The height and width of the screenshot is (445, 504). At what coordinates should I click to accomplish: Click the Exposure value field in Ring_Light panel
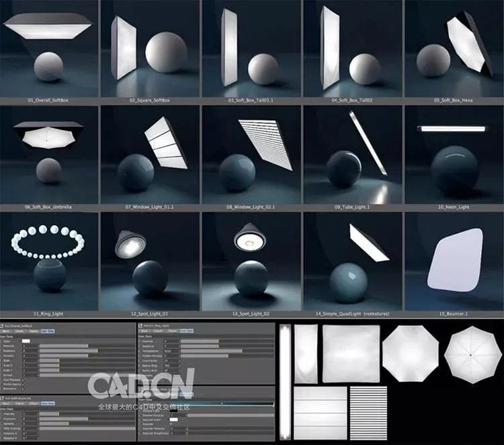(x=170, y=346)
